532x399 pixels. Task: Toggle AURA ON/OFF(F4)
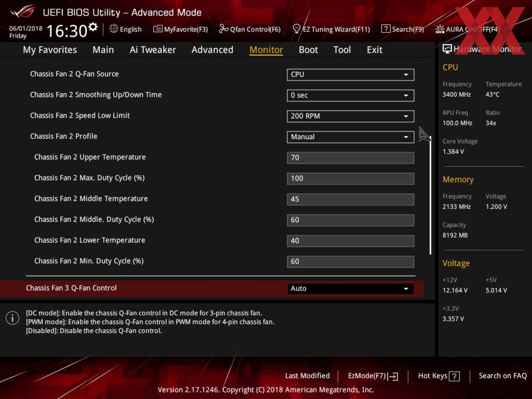pyautogui.click(x=467, y=29)
